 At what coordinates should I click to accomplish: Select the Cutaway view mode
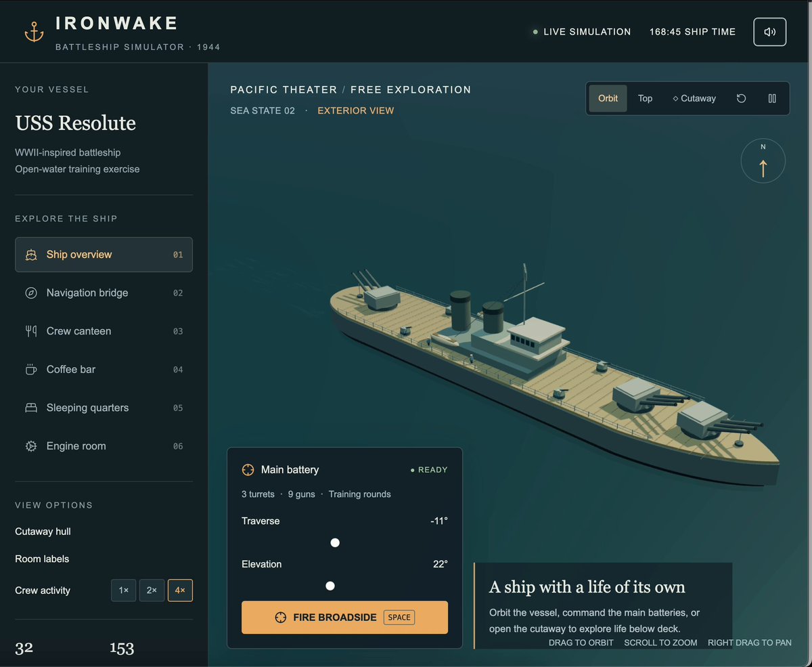694,99
